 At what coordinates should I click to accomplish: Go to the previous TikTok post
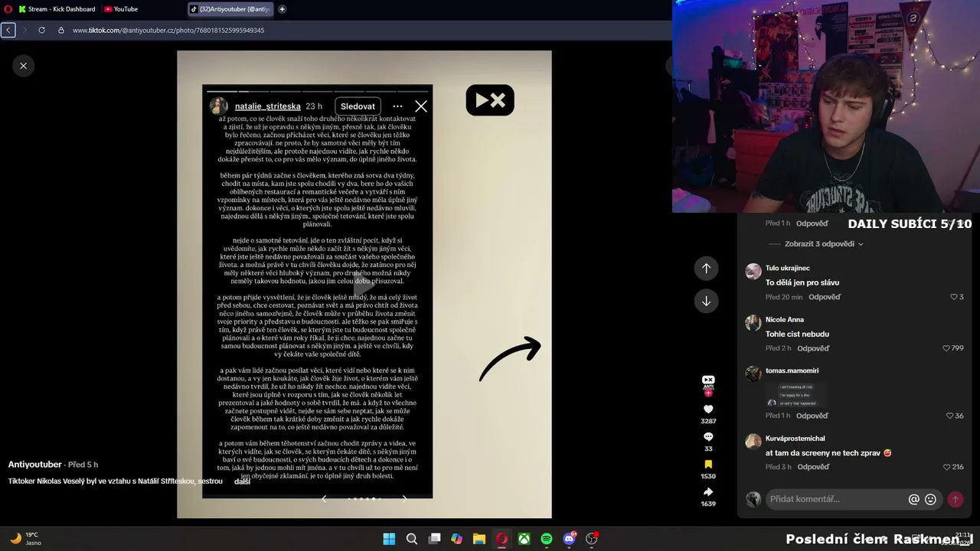[x=706, y=268]
